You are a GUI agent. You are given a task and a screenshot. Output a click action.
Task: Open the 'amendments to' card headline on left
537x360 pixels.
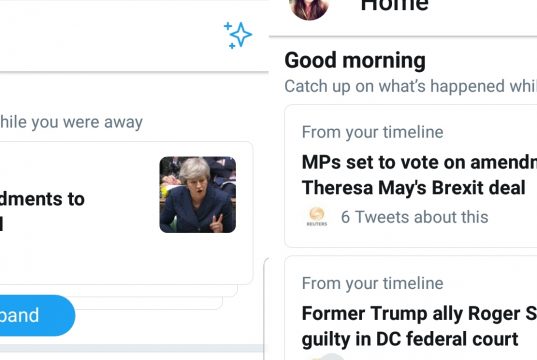[42, 199]
